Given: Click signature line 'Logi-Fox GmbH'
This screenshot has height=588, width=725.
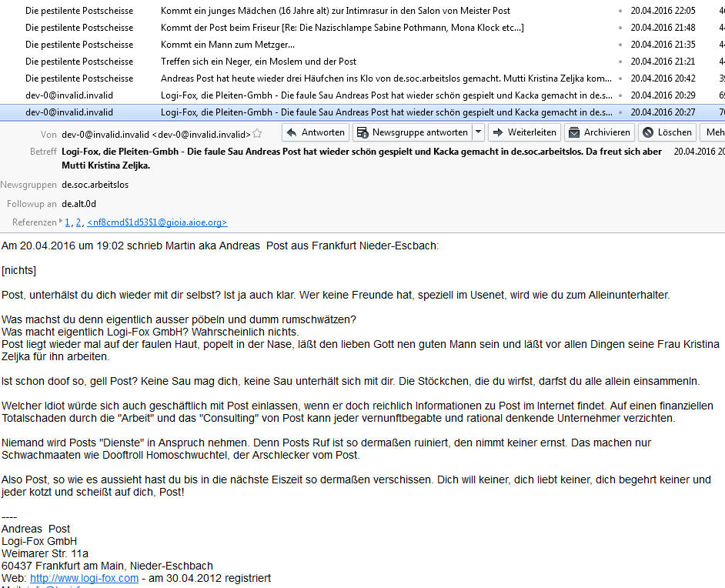Looking at the screenshot, I should [x=39, y=541].
